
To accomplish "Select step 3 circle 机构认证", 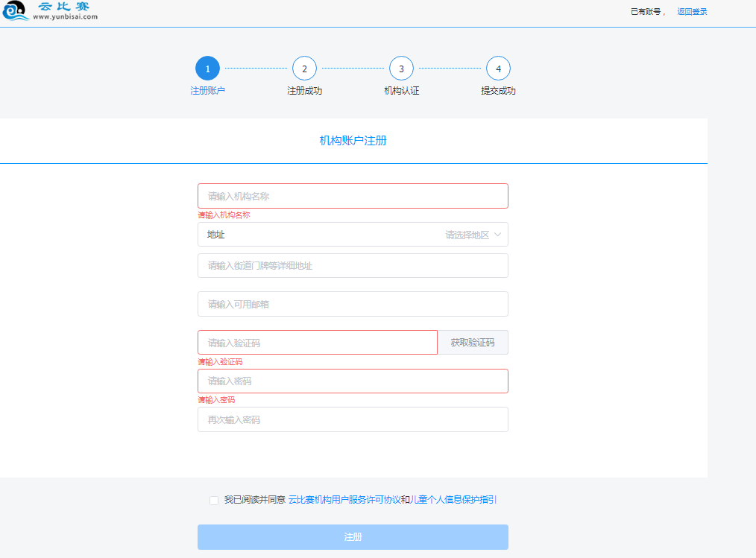I will (x=401, y=69).
